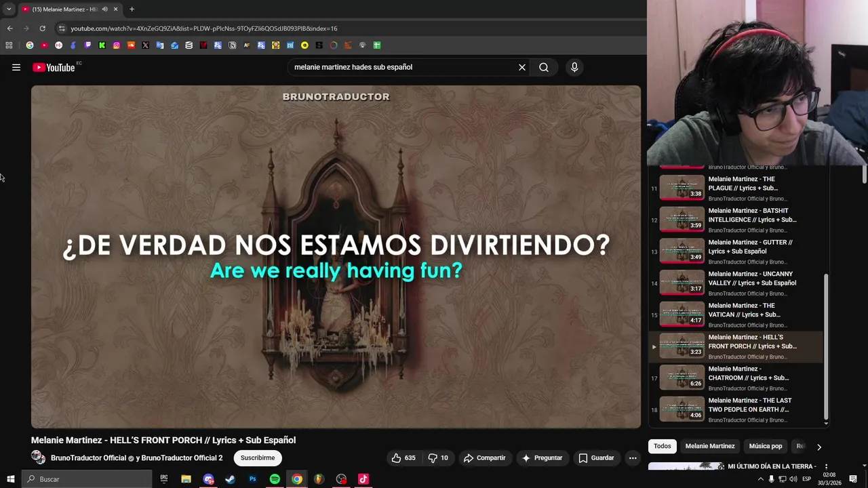The image size is (868, 488).
Task: Open the YouTube hamburger guide menu
Action: (x=16, y=67)
